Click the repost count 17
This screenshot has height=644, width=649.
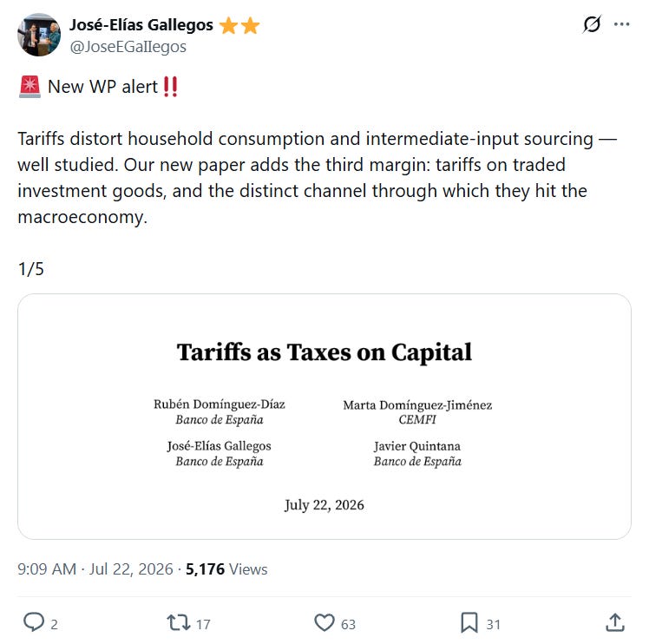coord(203,624)
